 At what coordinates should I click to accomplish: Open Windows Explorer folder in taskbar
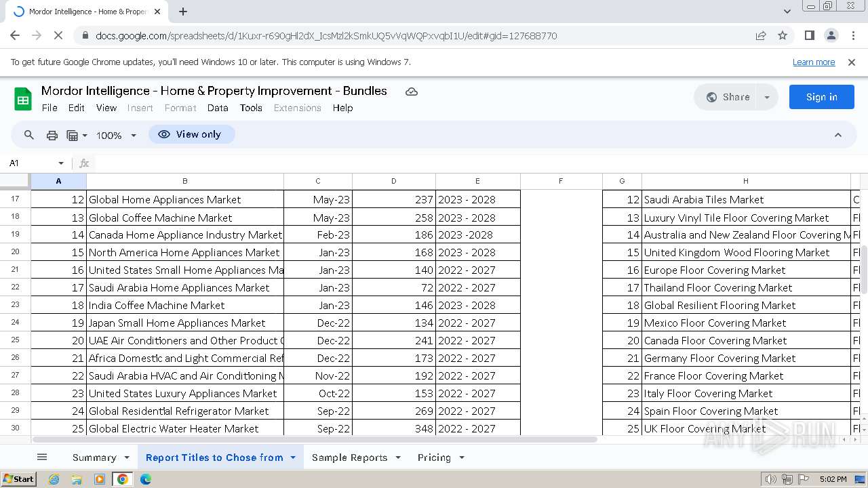click(77, 479)
